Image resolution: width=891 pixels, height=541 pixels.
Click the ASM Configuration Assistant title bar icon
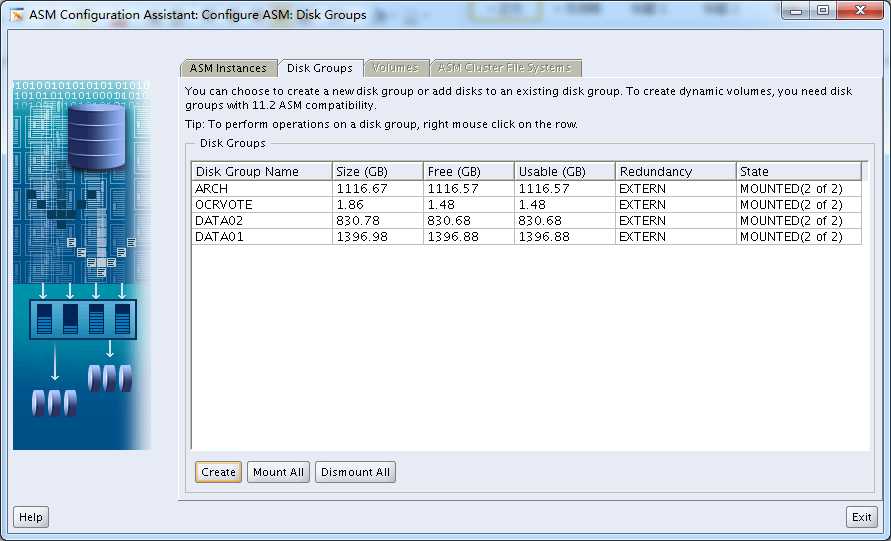[17, 14]
